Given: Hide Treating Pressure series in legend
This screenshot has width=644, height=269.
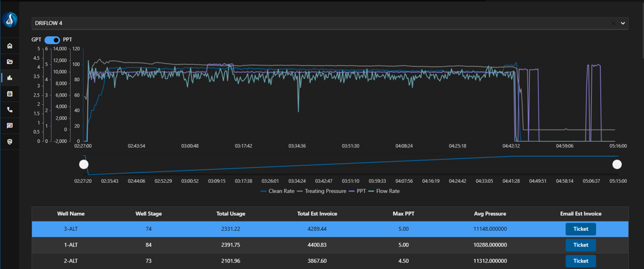Looking at the screenshot, I should [x=321, y=191].
